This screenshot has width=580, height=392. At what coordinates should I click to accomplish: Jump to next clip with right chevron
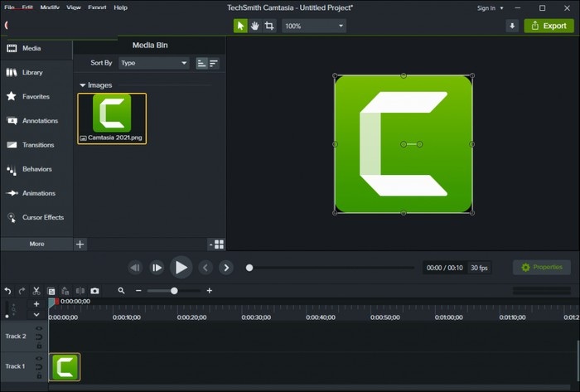(226, 268)
